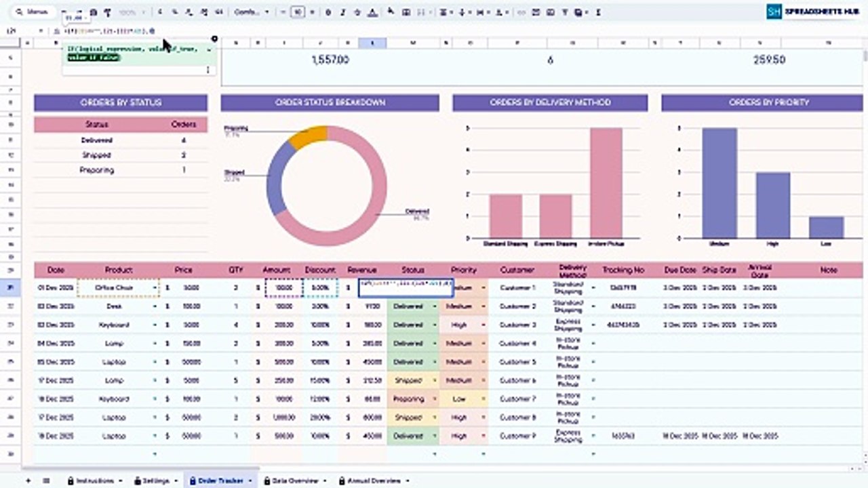Click the insert link icon
This screenshot has height=488, width=868.
pyautogui.click(x=521, y=12)
